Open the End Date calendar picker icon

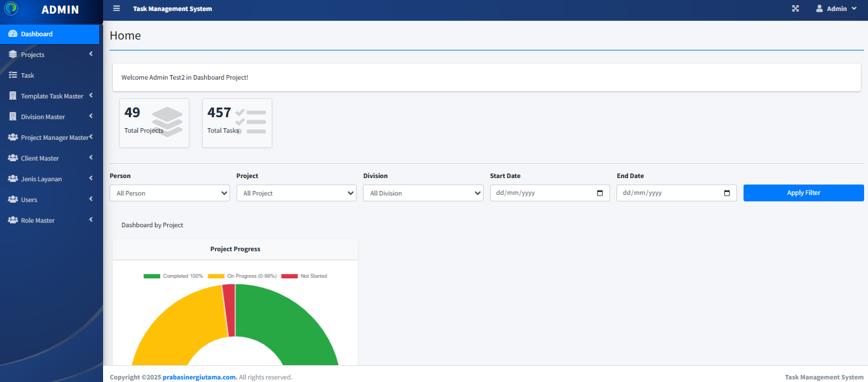point(727,193)
